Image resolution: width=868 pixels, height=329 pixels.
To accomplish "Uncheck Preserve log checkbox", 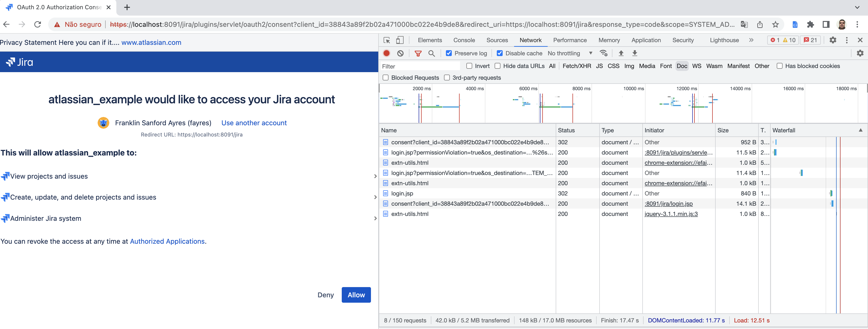I will point(449,53).
